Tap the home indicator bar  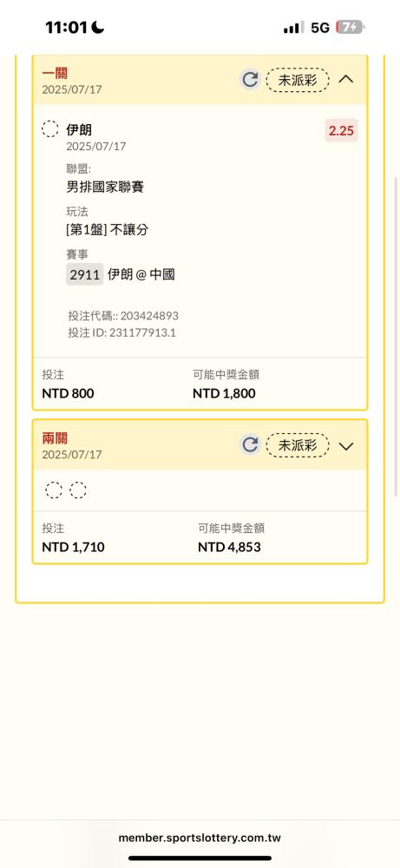click(x=200, y=858)
